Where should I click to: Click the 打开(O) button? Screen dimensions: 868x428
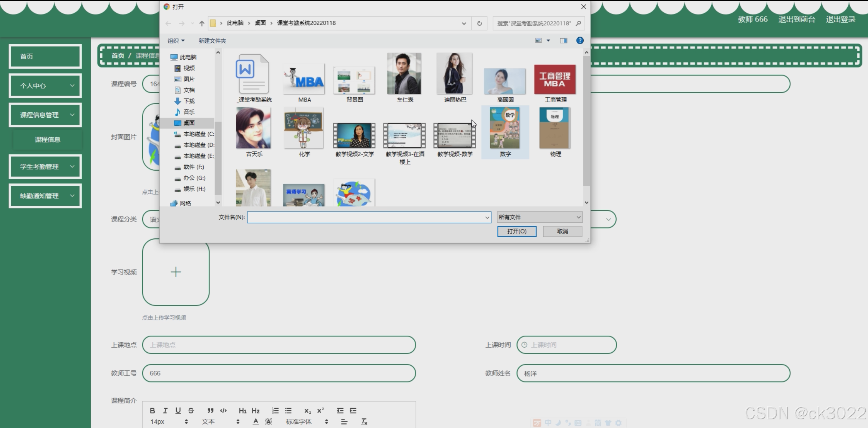516,231
